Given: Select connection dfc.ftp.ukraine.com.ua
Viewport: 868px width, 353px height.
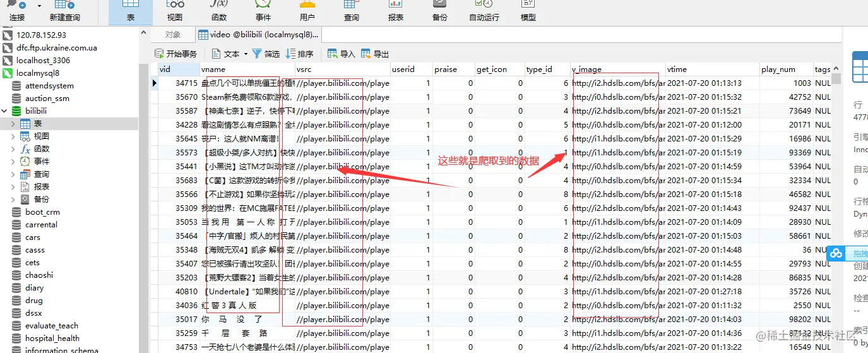Looking at the screenshot, I should [57, 47].
